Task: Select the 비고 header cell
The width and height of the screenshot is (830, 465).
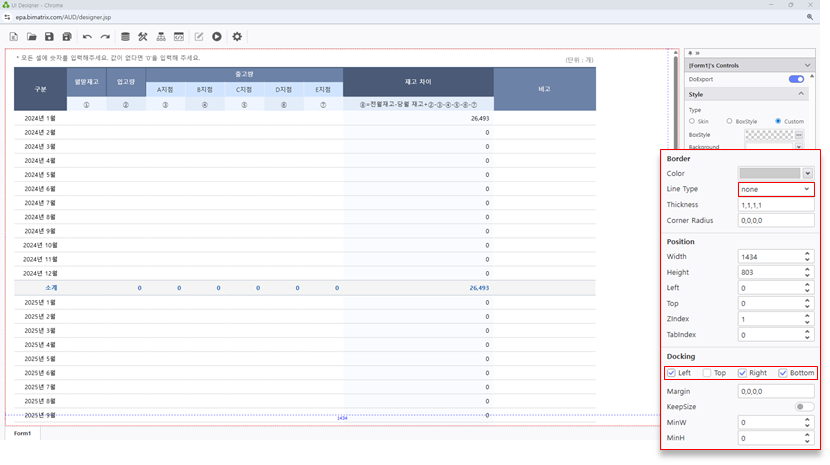Action: click(545, 89)
